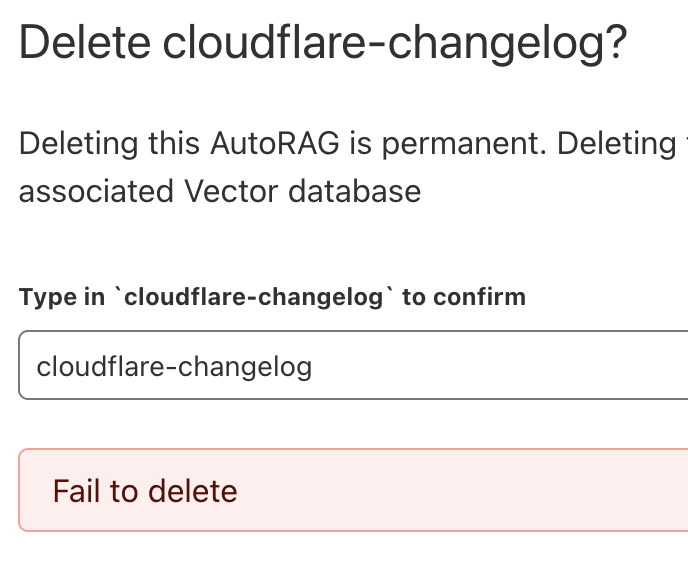Click the word "delete" in the error banner
This screenshot has width=688, height=564.
coord(192,491)
